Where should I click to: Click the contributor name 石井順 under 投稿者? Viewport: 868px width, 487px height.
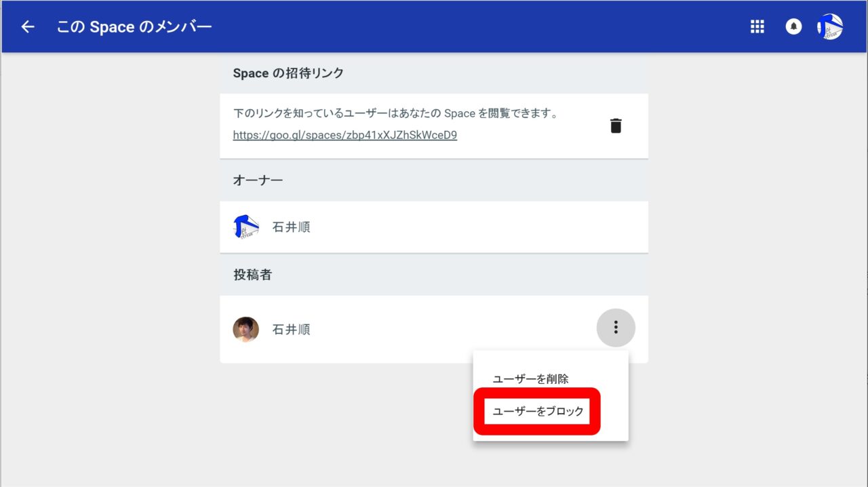(291, 330)
